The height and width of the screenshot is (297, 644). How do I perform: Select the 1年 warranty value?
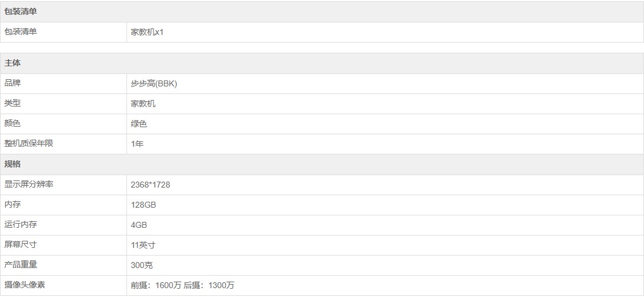(137, 144)
